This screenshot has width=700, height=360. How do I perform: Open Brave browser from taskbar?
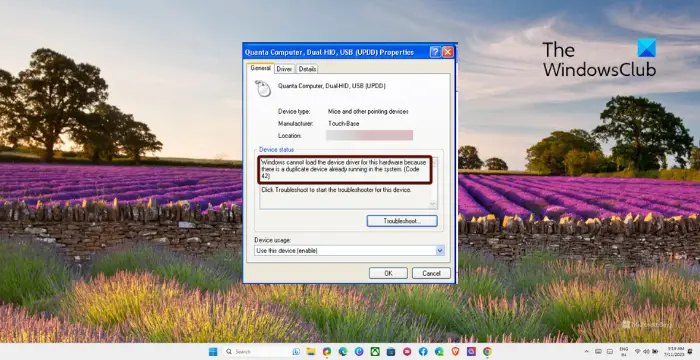[455, 352]
